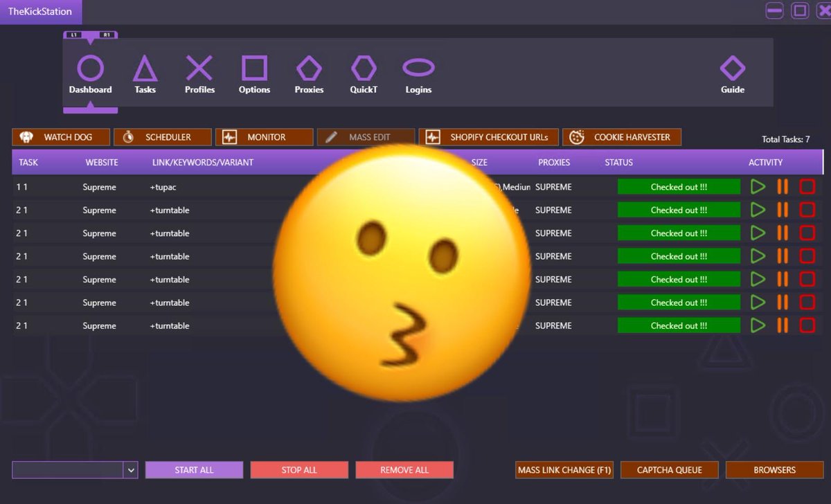Click the STOP ALL button

click(x=299, y=470)
